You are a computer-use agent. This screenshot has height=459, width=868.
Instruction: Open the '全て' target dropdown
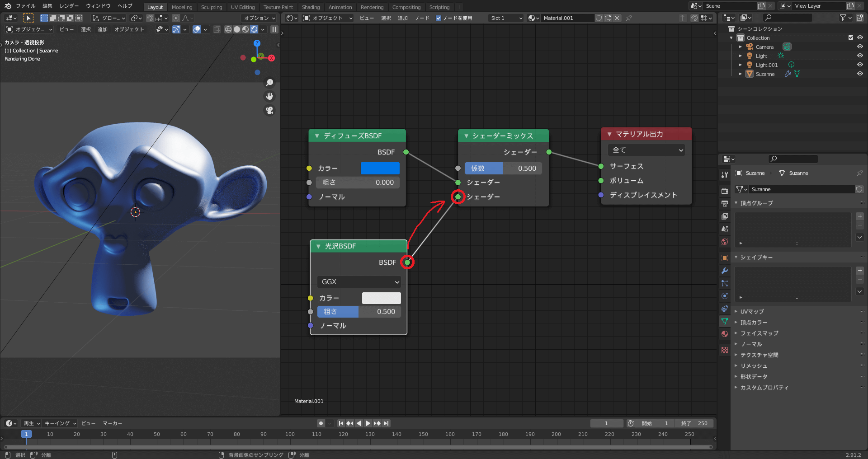coord(646,150)
